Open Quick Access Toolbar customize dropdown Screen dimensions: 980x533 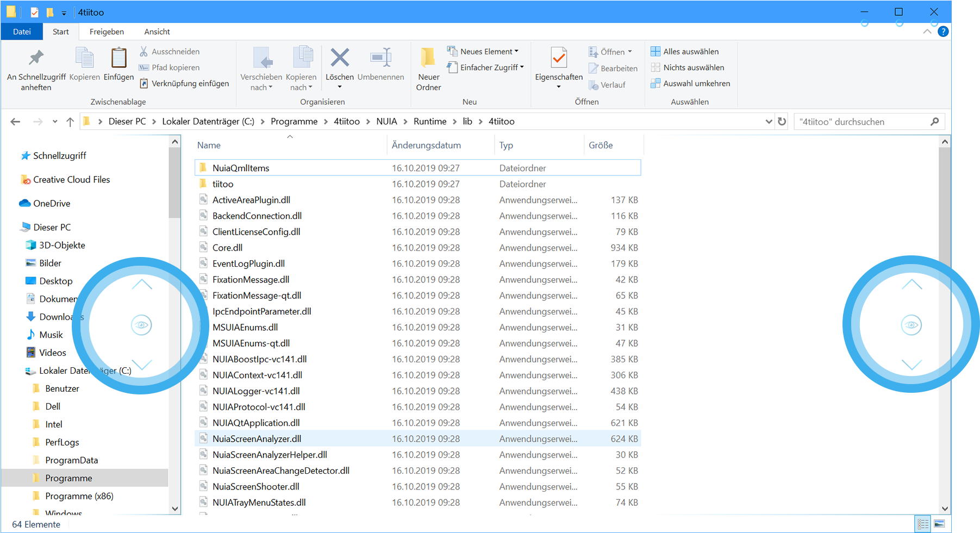click(x=64, y=12)
